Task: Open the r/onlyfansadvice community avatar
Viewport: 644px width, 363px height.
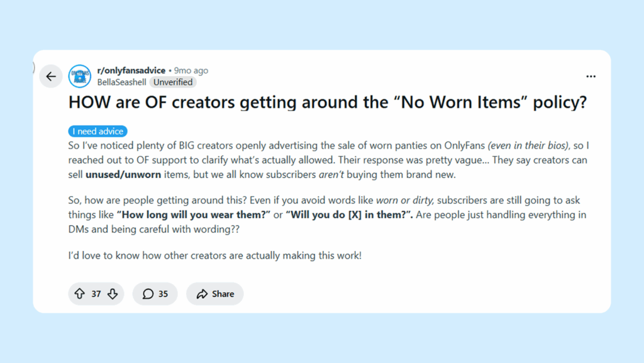Action: pyautogui.click(x=80, y=76)
